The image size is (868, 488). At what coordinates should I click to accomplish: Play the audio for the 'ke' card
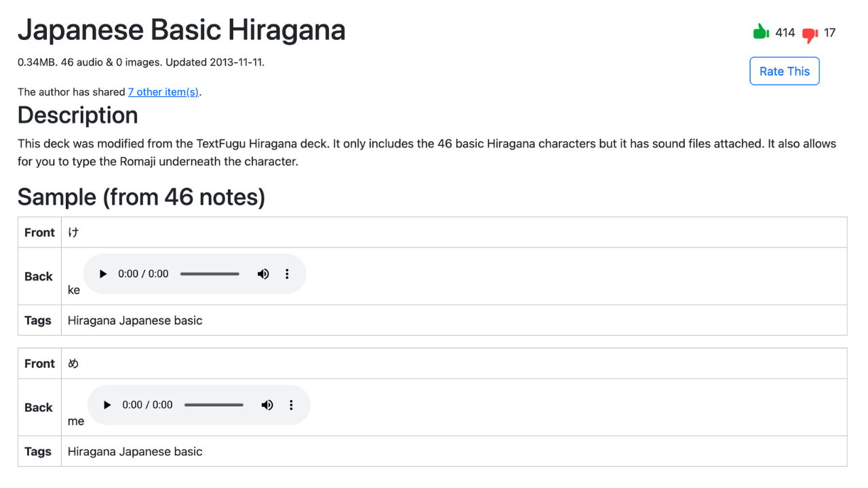pyautogui.click(x=103, y=274)
